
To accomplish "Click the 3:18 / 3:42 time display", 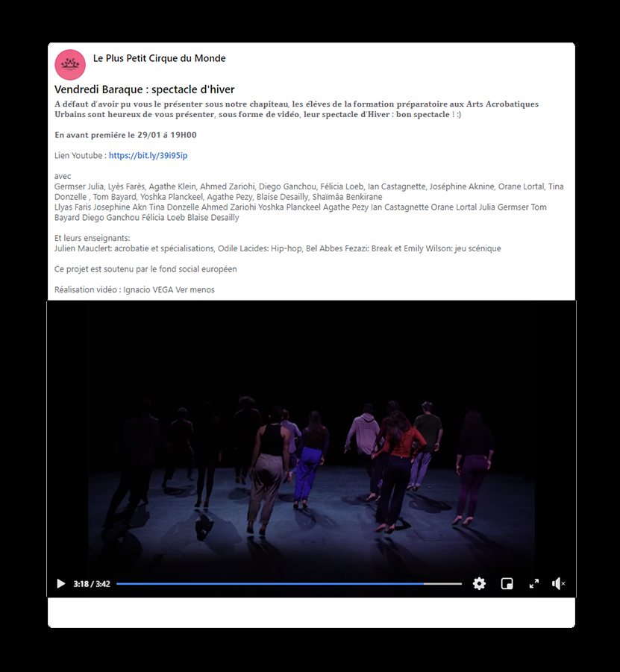I will (x=92, y=584).
